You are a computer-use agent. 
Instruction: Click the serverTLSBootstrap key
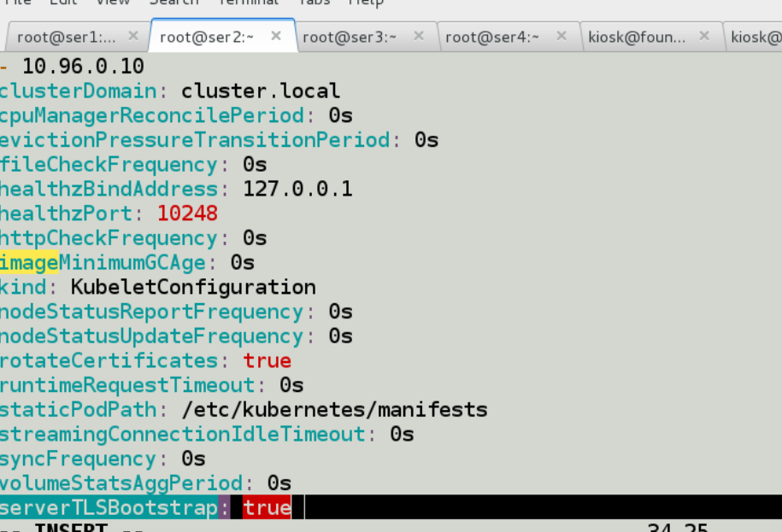pyautogui.click(x=109, y=507)
